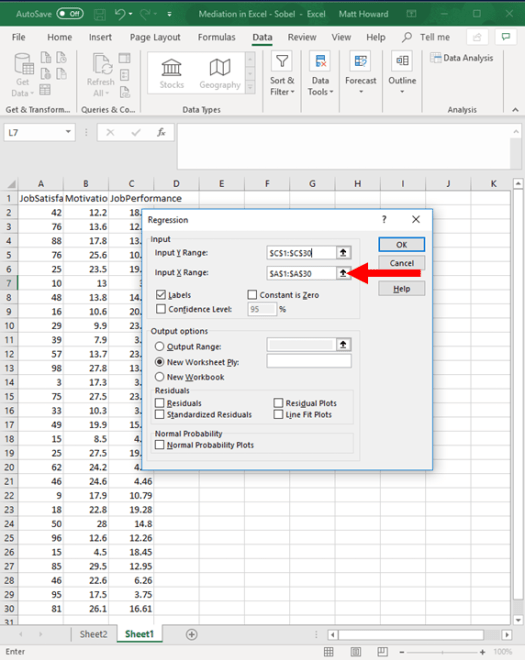Toggle the AutoSave switch
Screen dimensions: 525x660
point(70,14)
